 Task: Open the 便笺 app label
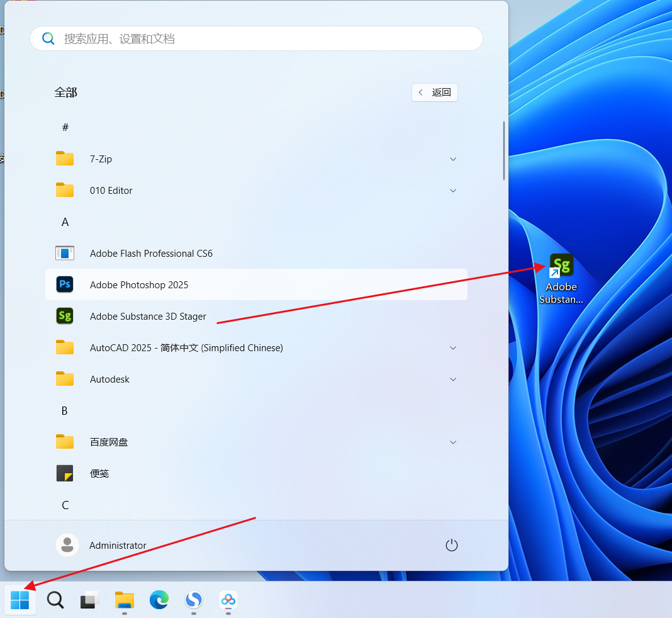99,474
